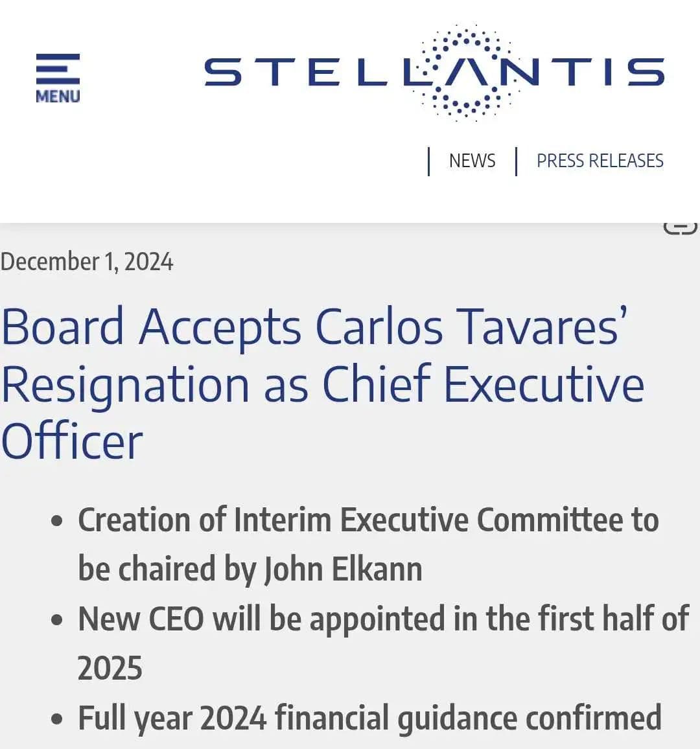
Task: Click the vertical divider left of NEWS
Action: (428, 161)
